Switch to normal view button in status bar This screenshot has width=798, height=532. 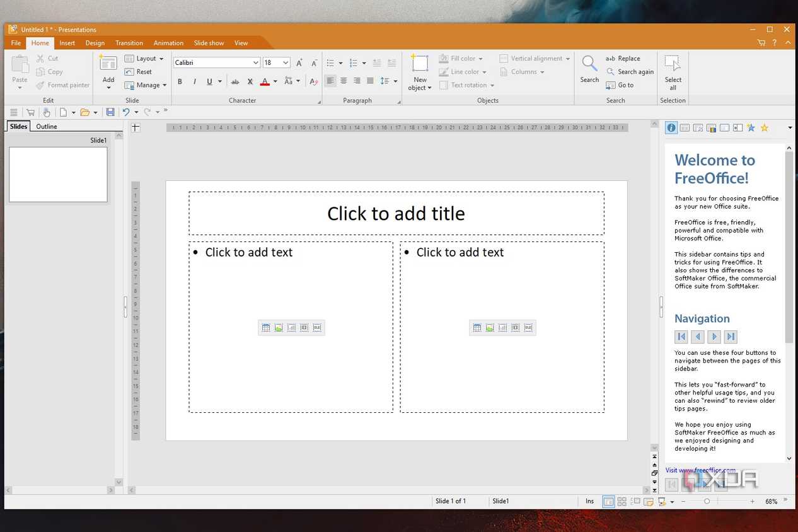click(x=608, y=502)
